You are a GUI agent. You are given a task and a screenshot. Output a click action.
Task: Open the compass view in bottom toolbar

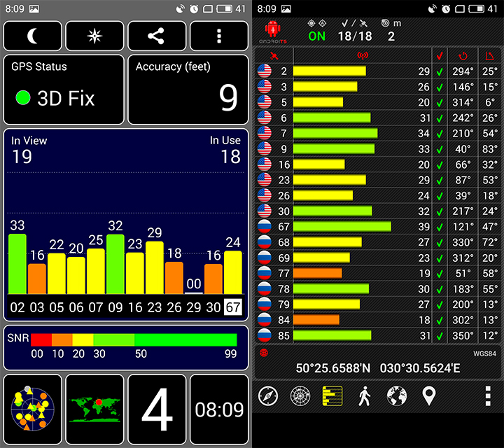268,396
